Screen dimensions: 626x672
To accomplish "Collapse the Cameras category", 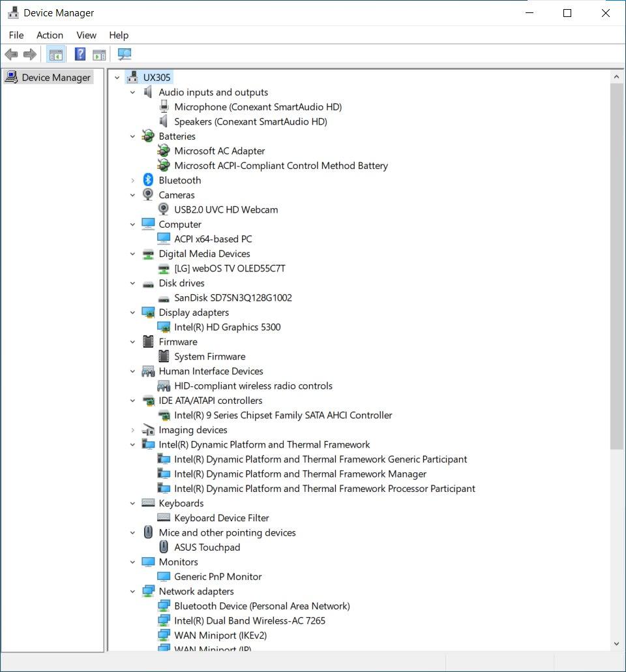I will click(132, 195).
